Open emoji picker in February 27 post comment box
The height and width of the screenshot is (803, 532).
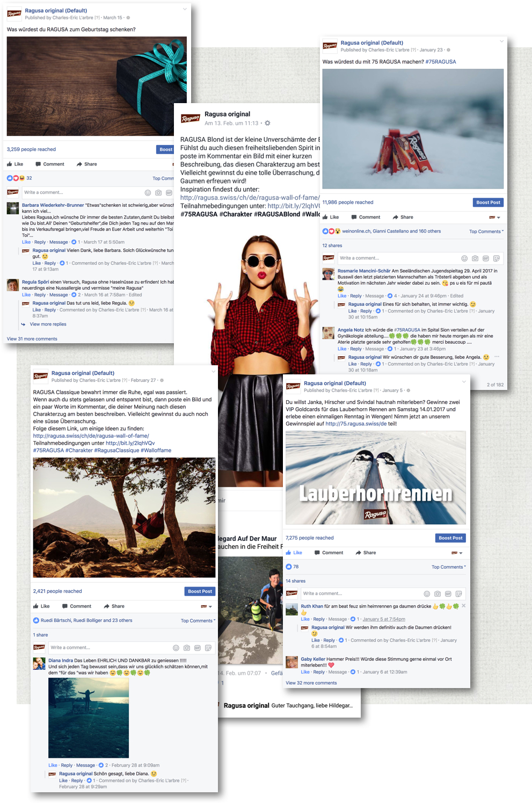tap(176, 648)
